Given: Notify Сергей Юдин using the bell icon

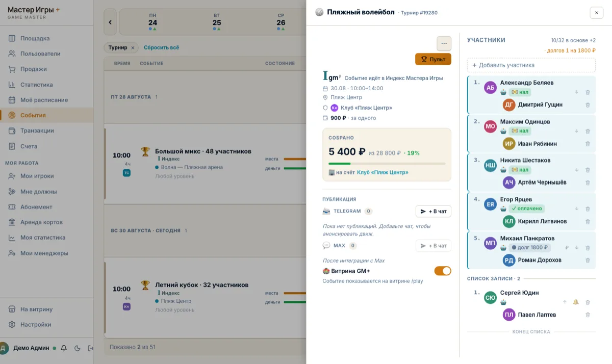Looking at the screenshot, I should point(576,302).
